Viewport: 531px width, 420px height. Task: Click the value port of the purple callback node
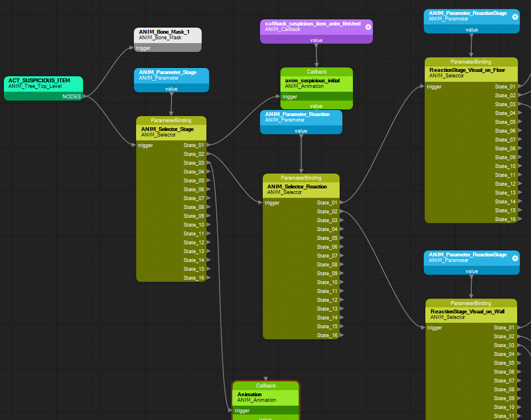point(316,40)
